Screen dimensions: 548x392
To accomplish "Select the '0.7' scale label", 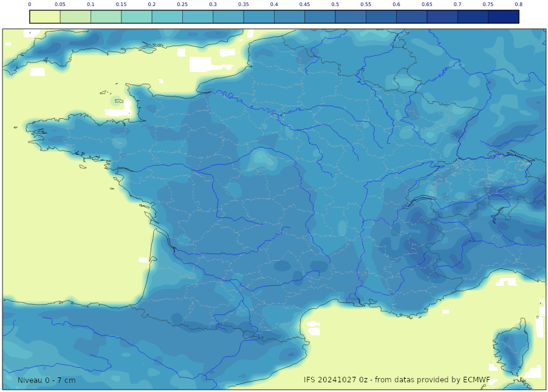I will click(458, 4).
